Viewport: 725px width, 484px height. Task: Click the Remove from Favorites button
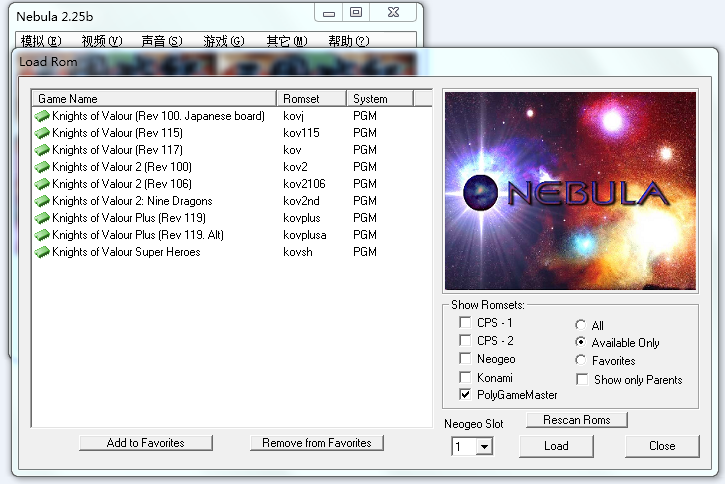317,443
